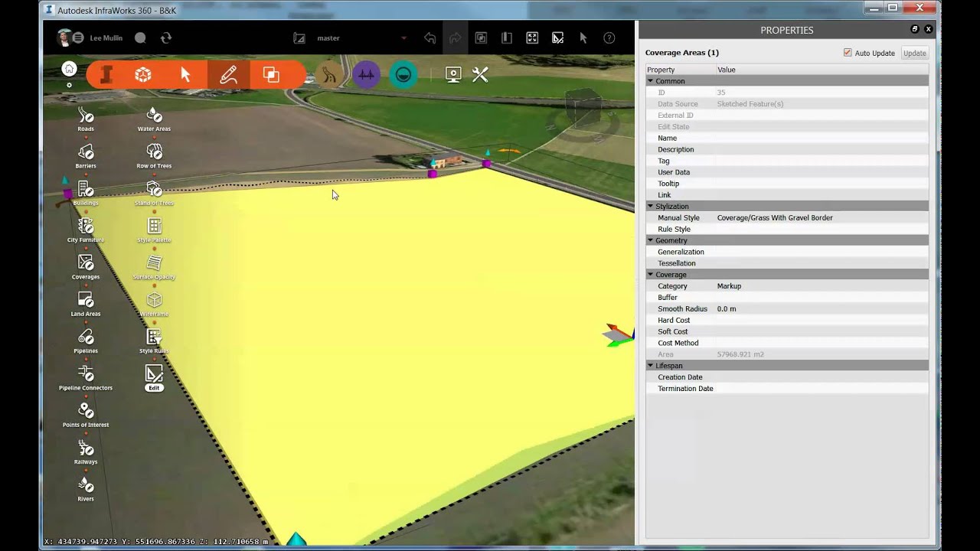Open the road design tools circle

329,74
